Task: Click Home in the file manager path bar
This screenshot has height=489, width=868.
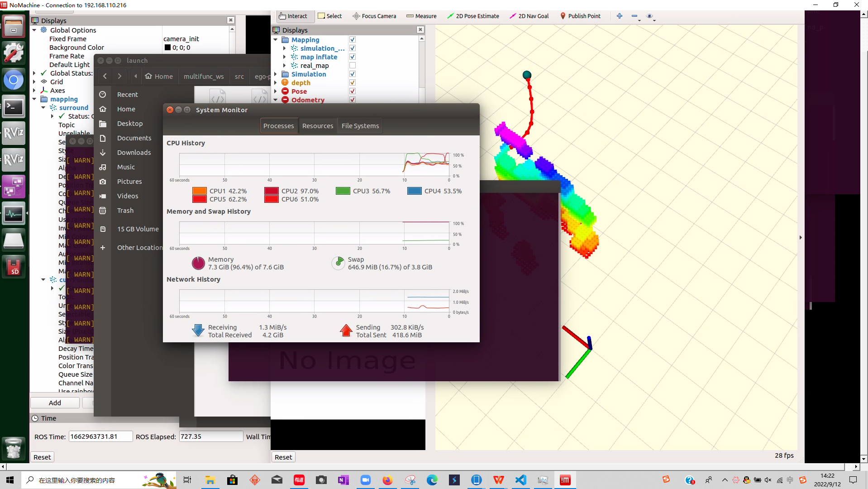Action: click(159, 76)
